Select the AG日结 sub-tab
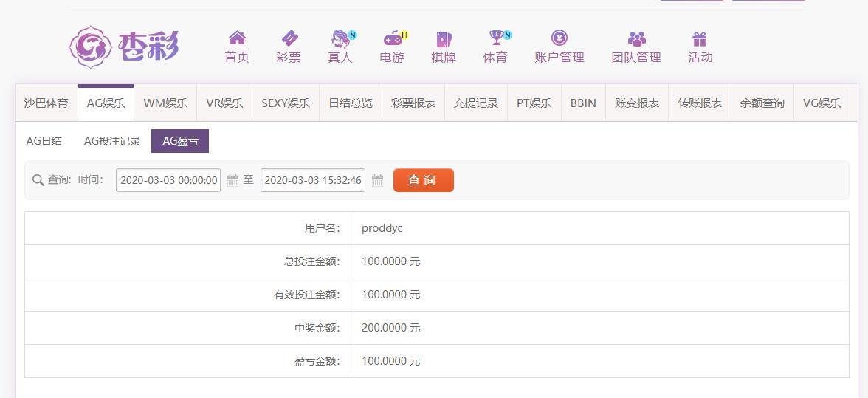868x398 pixels. click(x=44, y=141)
